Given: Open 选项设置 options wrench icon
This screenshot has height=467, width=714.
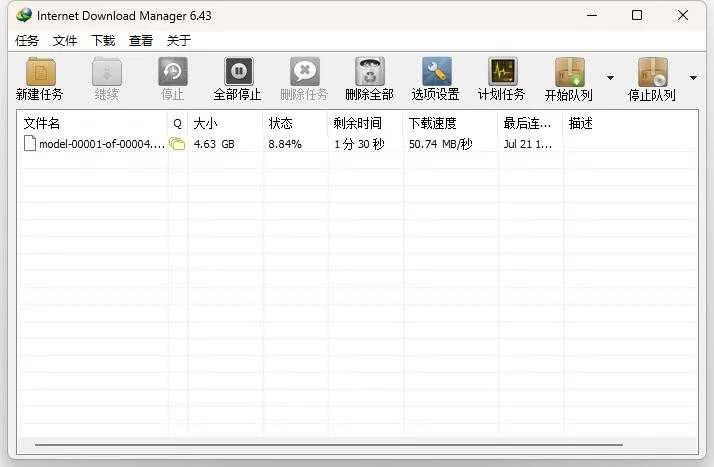Looking at the screenshot, I should 436,71.
